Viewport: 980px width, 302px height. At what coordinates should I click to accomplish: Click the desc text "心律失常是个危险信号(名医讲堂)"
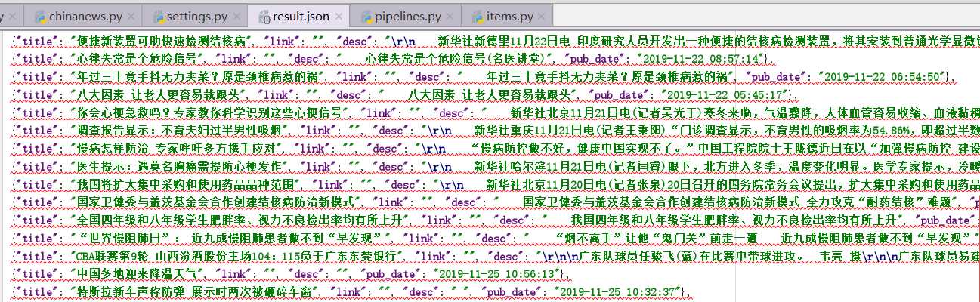click(x=456, y=58)
